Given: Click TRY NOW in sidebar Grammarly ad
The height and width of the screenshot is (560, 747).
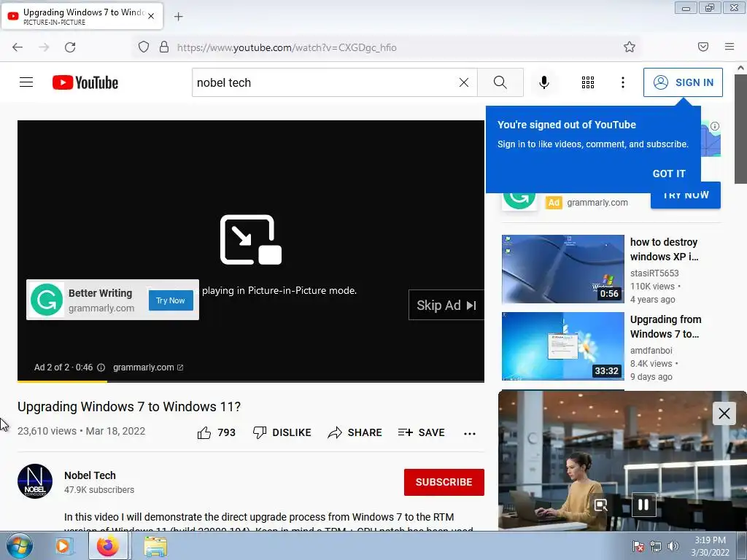Looking at the screenshot, I should tap(686, 195).
